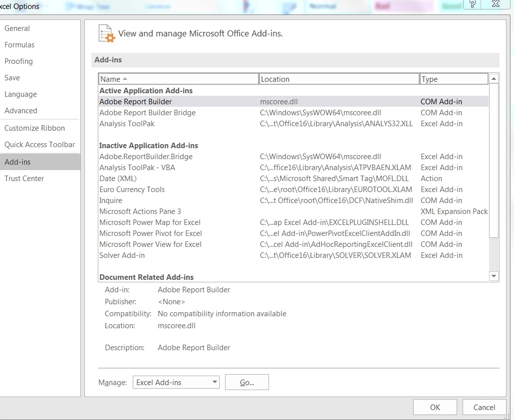514x420 pixels.
Task: Click the Inactive Application Add-ins heading
Action: click(x=149, y=146)
